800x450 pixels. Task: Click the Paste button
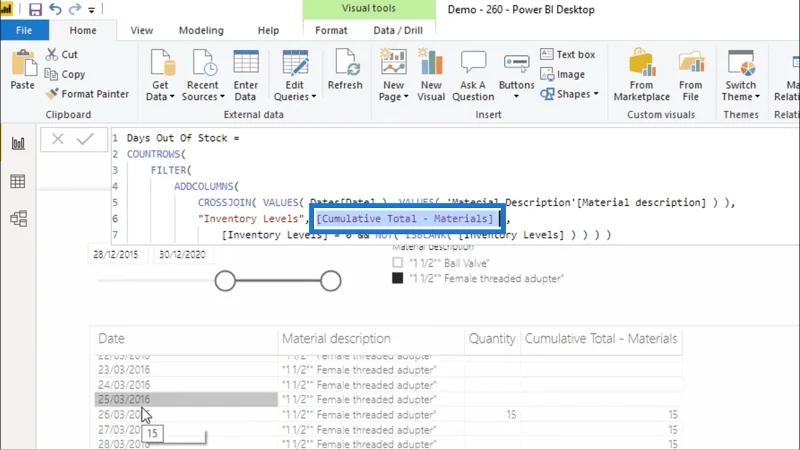(23, 70)
